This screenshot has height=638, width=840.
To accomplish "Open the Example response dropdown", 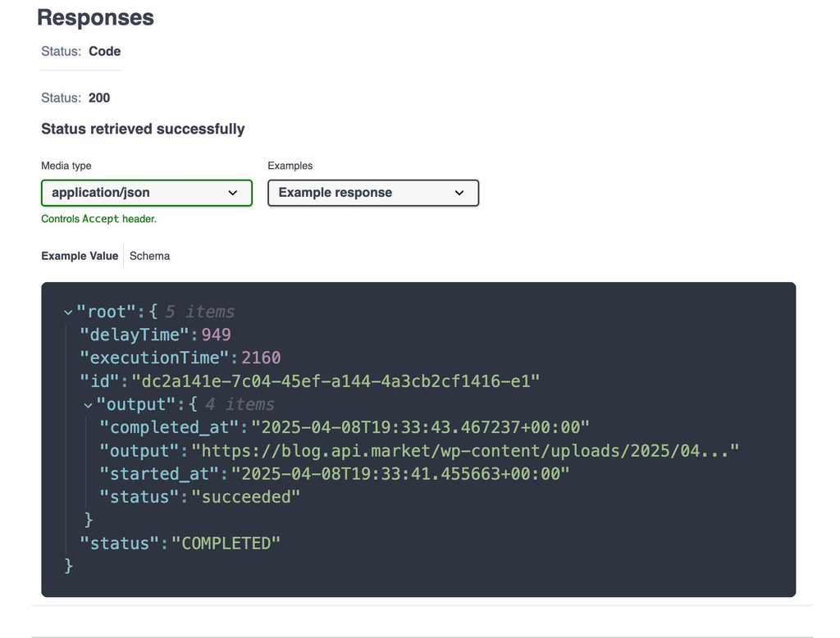I will click(373, 193).
